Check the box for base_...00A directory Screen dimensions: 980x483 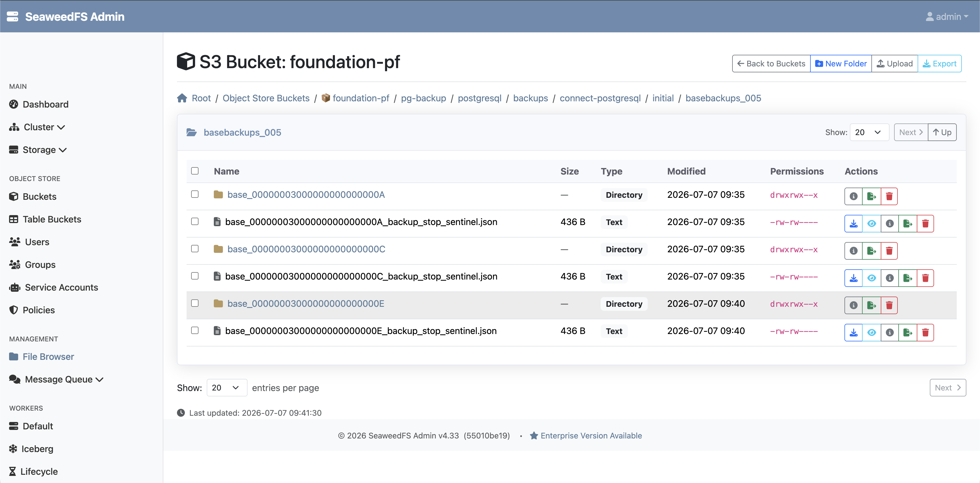[195, 194]
